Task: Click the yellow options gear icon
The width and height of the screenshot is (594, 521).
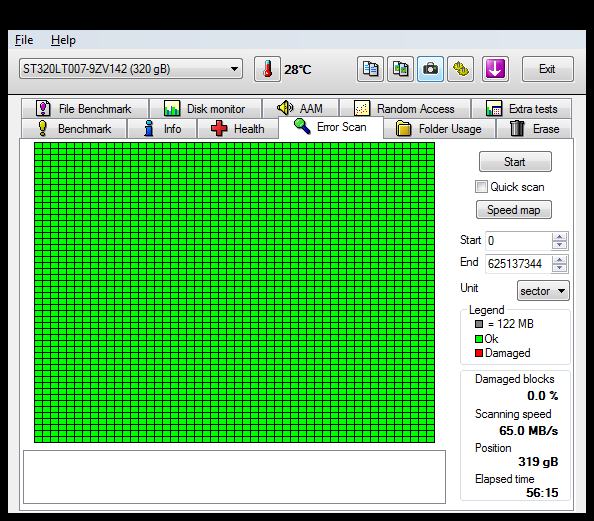Action: coord(461,69)
